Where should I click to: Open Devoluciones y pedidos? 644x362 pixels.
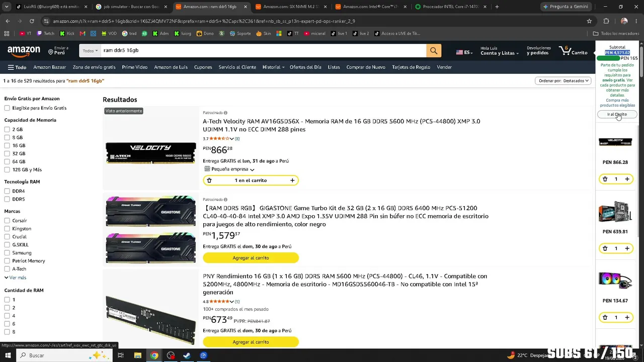click(x=539, y=51)
